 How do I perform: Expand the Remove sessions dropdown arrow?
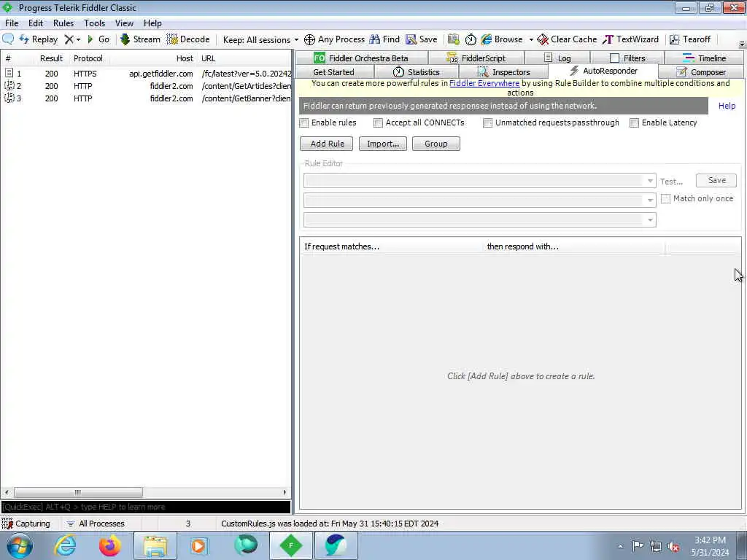79,39
